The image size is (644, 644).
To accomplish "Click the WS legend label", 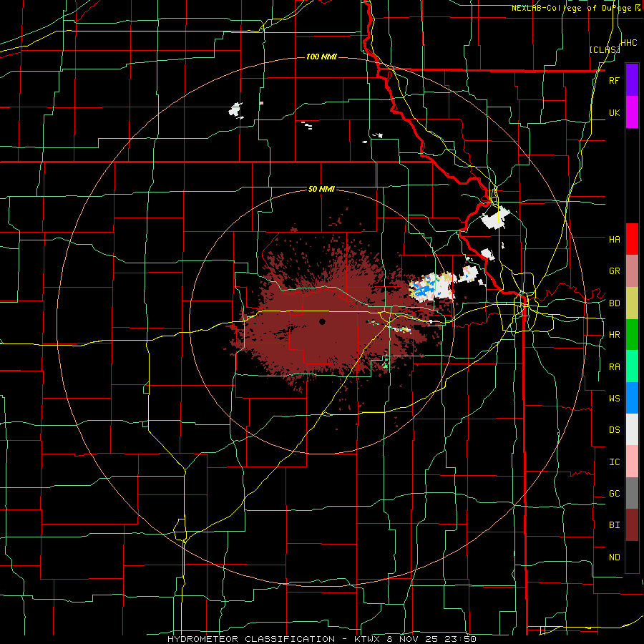I will pos(614,399).
